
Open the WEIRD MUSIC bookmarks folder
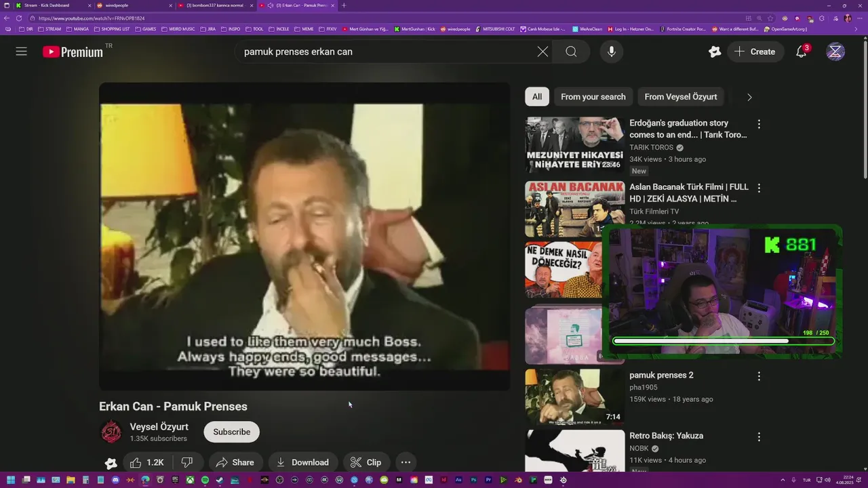click(x=178, y=29)
